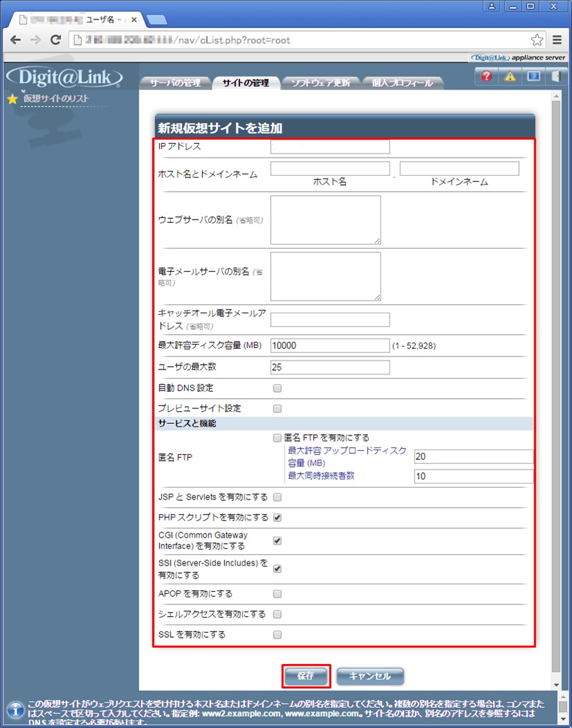Click the blue monitor icon in header
Screen dimensions: 572x728
click(534, 76)
